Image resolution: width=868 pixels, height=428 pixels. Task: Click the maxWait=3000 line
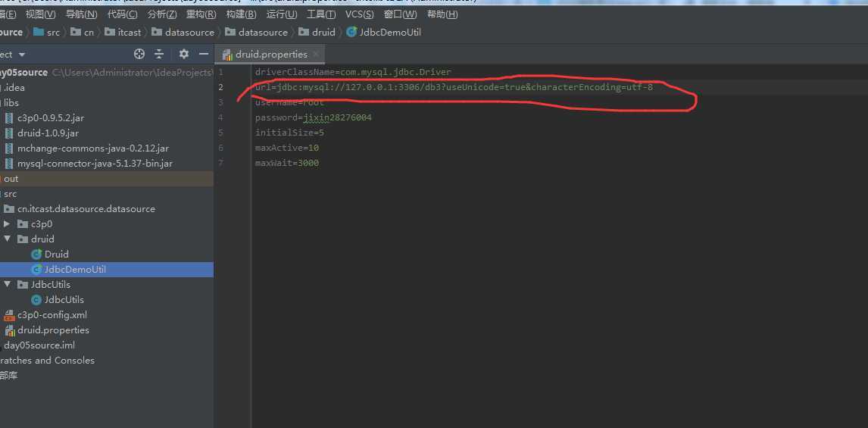pyautogui.click(x=287, y=164)
